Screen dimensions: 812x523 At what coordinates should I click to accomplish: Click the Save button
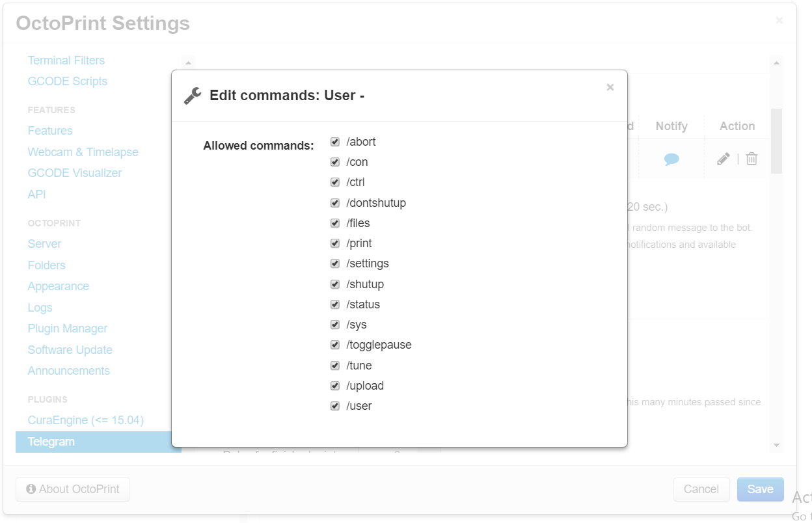click(x=760, y=489)
